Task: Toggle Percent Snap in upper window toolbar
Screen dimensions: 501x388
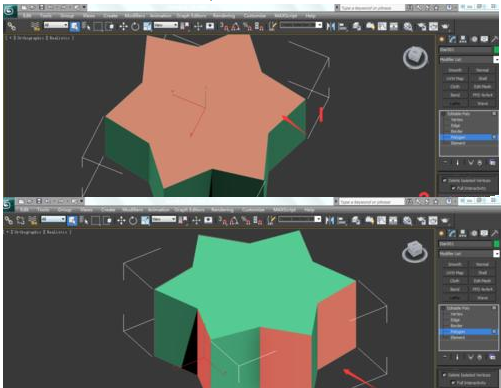Action: click(247, 26)
